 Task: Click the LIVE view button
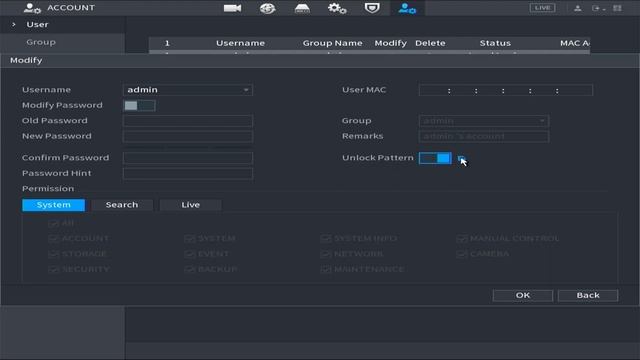pyautogui.click(x=542, y=8)
